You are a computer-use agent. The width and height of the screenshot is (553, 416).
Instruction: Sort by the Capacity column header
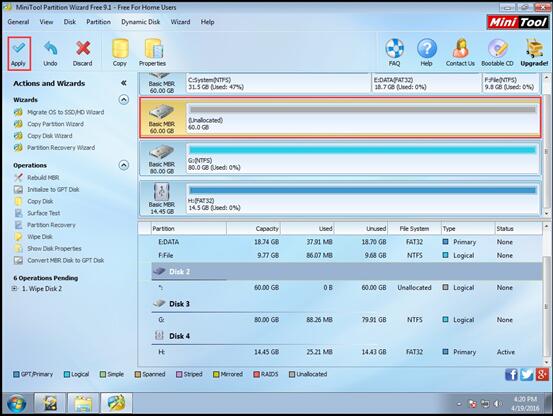click(x=253, y=228)
